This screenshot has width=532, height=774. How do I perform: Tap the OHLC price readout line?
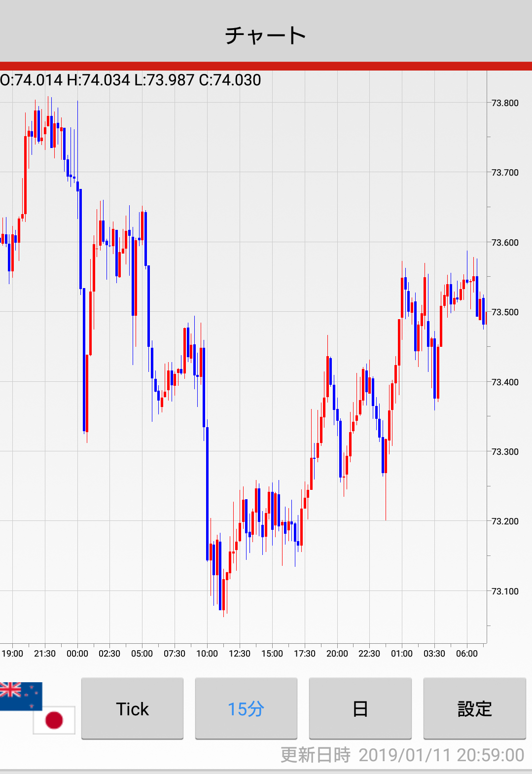coord(131,80)
